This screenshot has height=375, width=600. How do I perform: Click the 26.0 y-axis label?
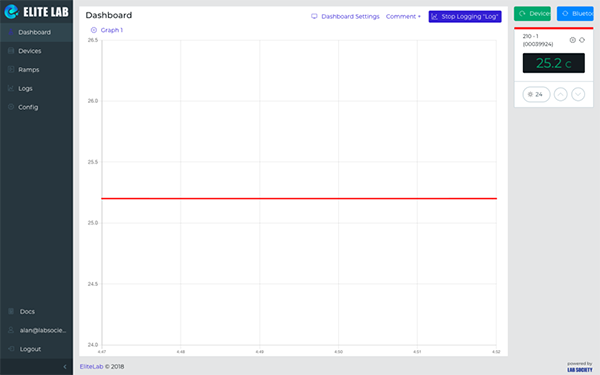(93, 101)
